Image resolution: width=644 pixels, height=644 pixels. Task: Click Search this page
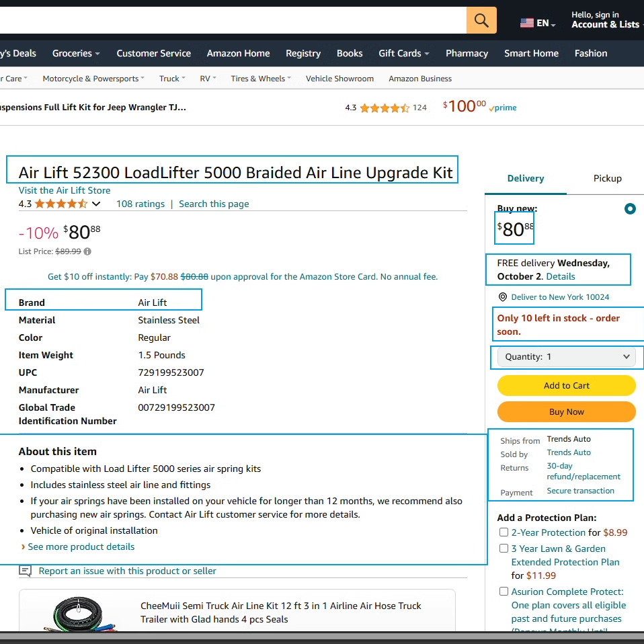214,204
